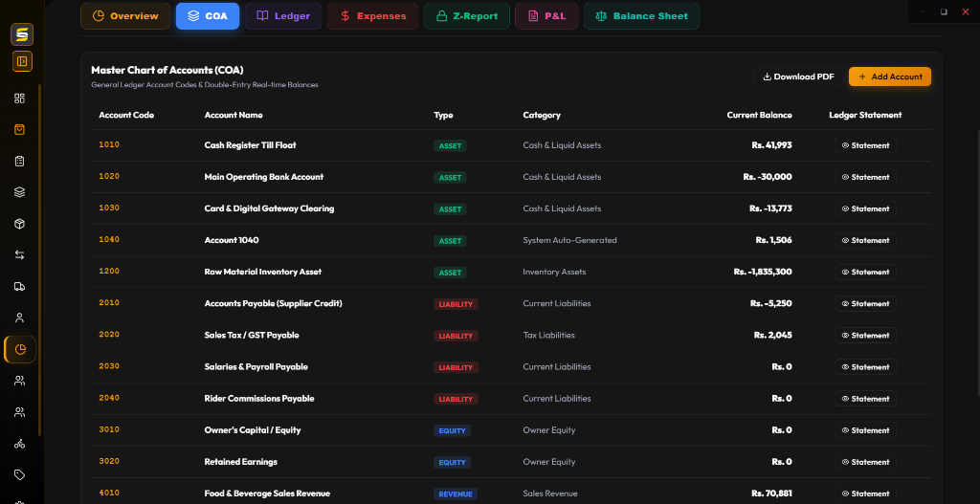Click the REVENUE badge for Food & Beverage Sales
Screen dimensions: 980x504
click(x=456, y=494)
